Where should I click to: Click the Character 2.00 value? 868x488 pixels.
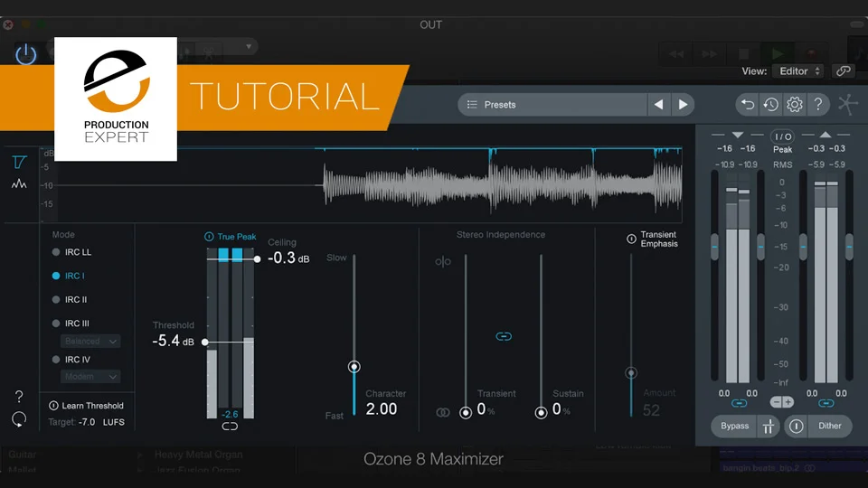point(382,408)
